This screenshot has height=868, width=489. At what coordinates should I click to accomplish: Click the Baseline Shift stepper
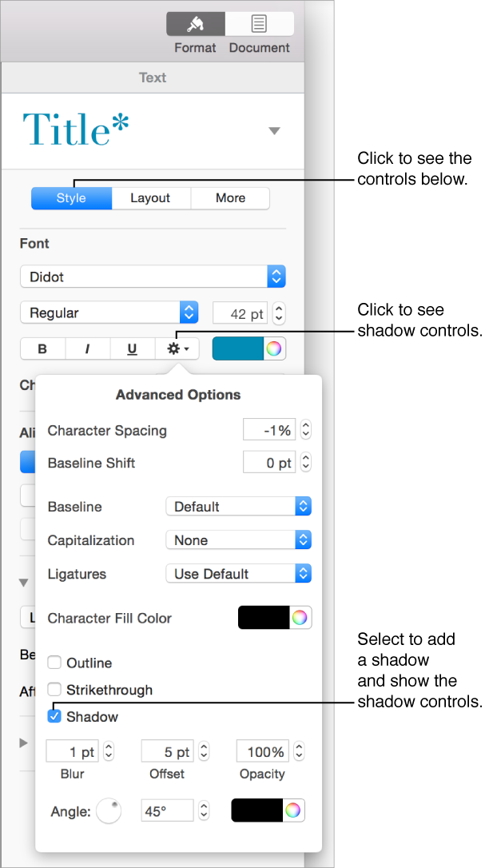click(x=306, y=463)
